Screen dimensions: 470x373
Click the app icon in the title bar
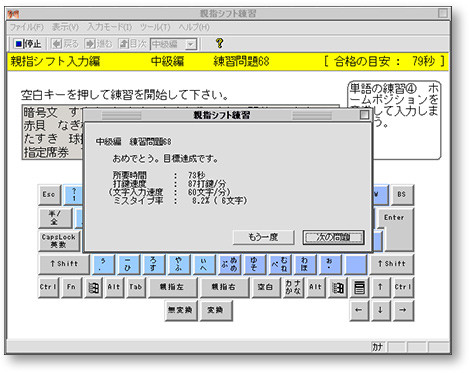tap(13, 14)
